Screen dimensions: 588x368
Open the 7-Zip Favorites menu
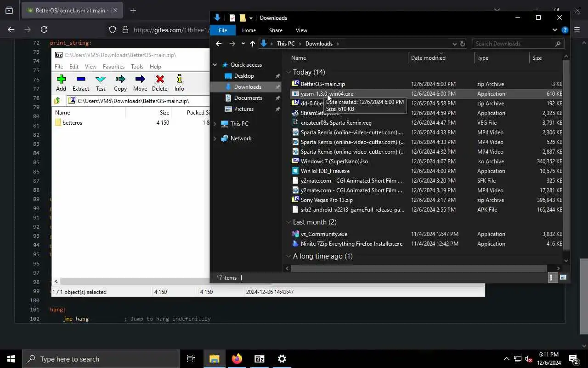113,67
